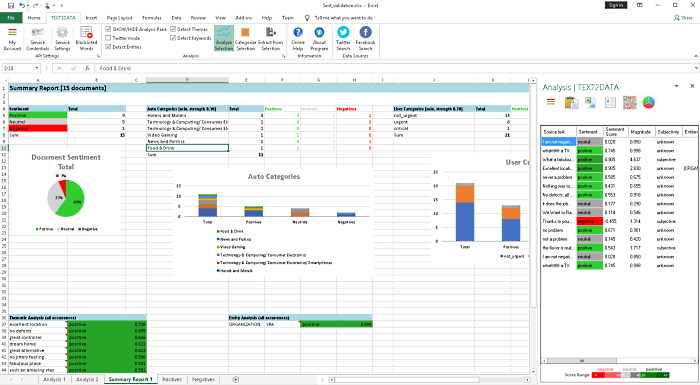Toggle Detect Keywords checkbox

click(173, 38)
